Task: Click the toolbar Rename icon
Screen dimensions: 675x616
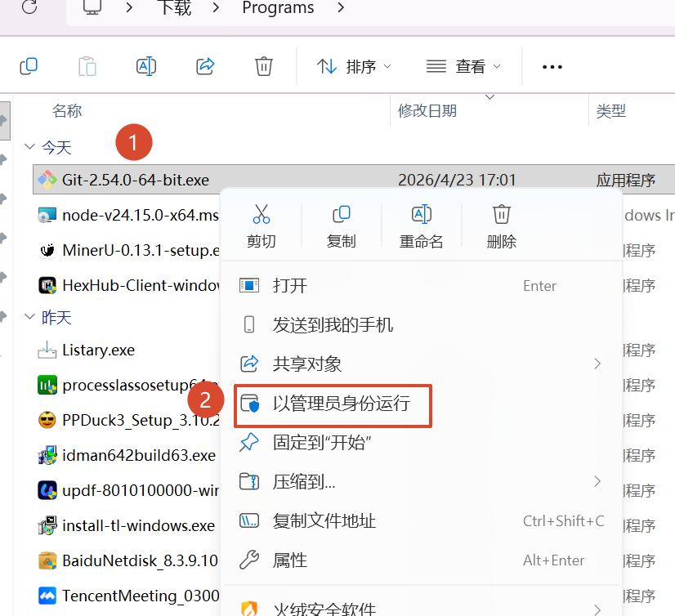Action: pyautogui.click(x=146, y=66)
